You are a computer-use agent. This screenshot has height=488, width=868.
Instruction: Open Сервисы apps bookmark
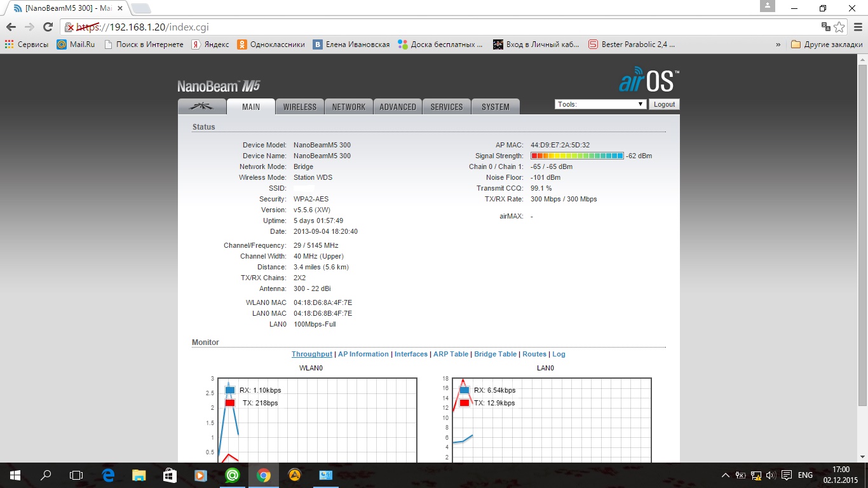(x=27, y=44)
